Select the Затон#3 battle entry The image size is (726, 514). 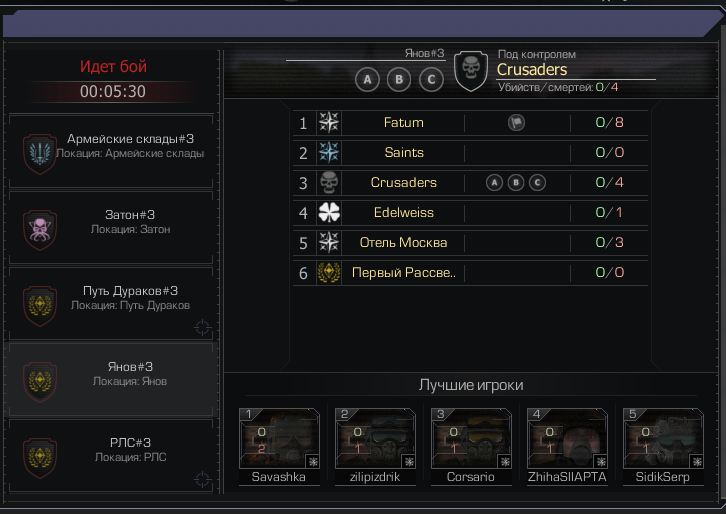[111, 227]
